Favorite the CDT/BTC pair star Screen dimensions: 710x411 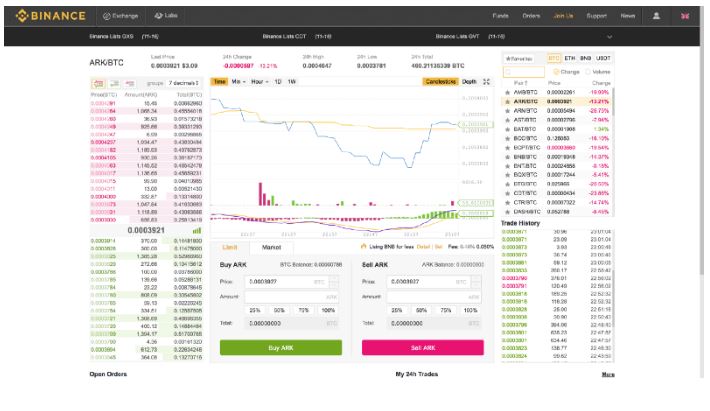(x=507, y=193)
